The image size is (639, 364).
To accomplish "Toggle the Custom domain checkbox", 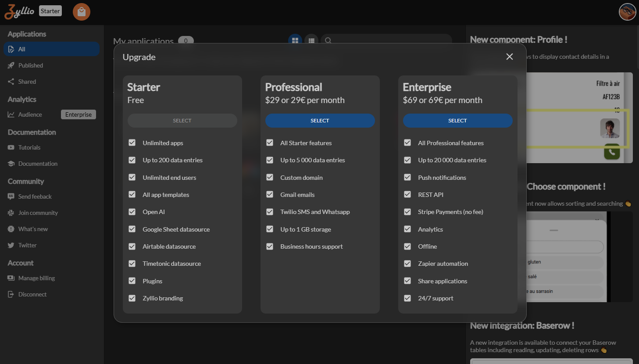I will point(270,178).
